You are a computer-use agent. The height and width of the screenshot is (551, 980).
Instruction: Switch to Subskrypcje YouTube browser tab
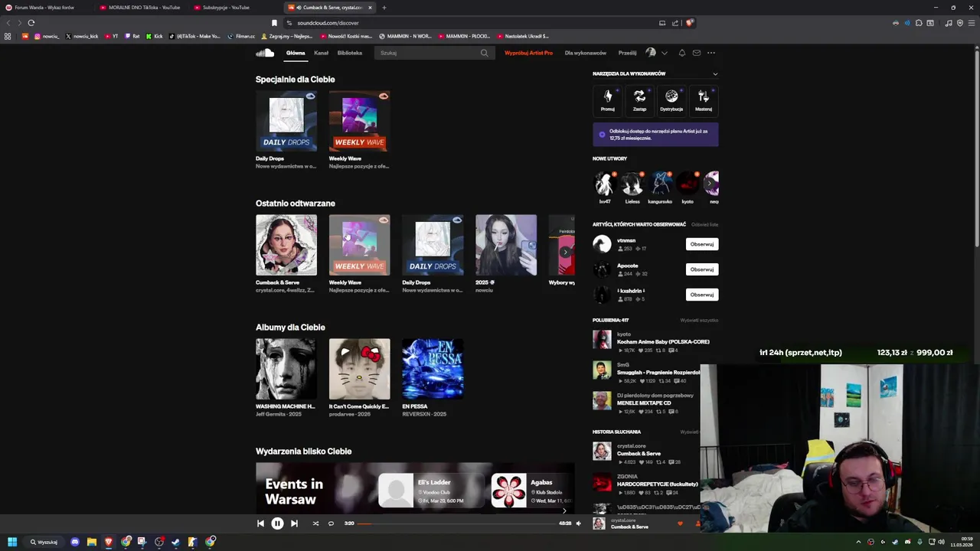pyautogui.click(x=234, y=8)
